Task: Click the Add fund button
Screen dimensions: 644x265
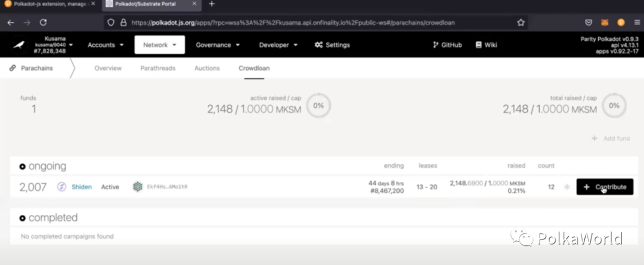Action: click(x=611, y=138)
